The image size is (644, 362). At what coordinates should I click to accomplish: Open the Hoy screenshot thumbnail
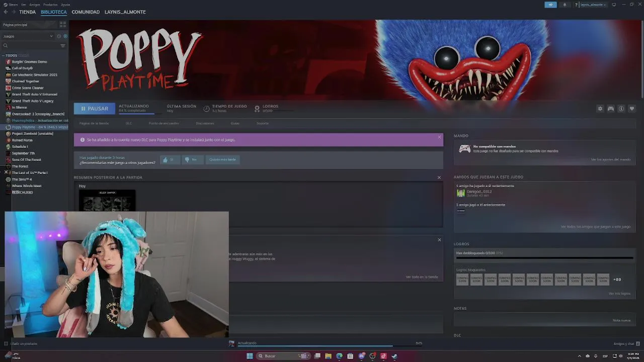(x=107, y=201)
